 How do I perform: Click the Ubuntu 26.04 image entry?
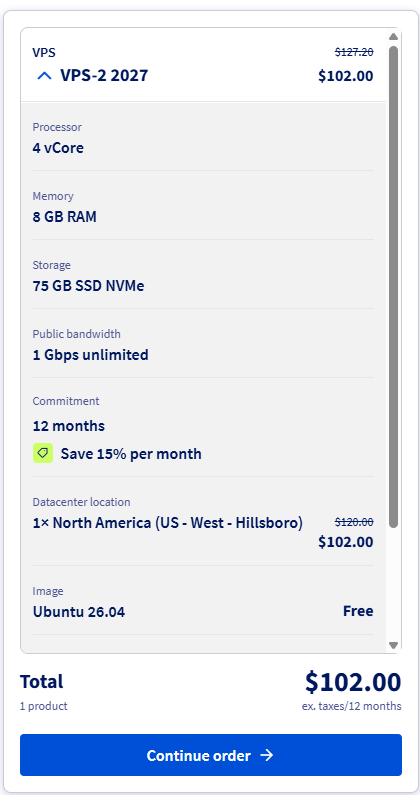79,612
